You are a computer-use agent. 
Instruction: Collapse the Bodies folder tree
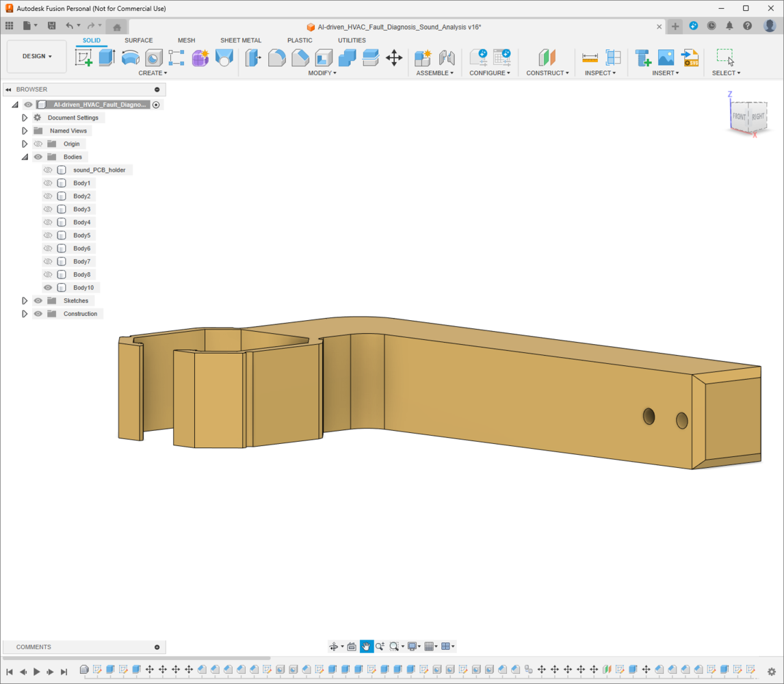coord(25,157)
